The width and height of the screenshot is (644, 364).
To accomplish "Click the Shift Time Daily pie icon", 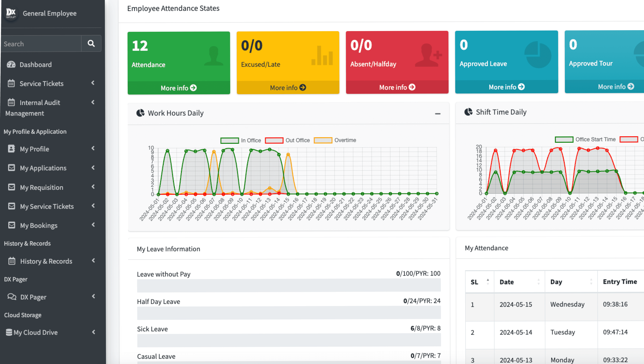I will [x=468, y=112].
